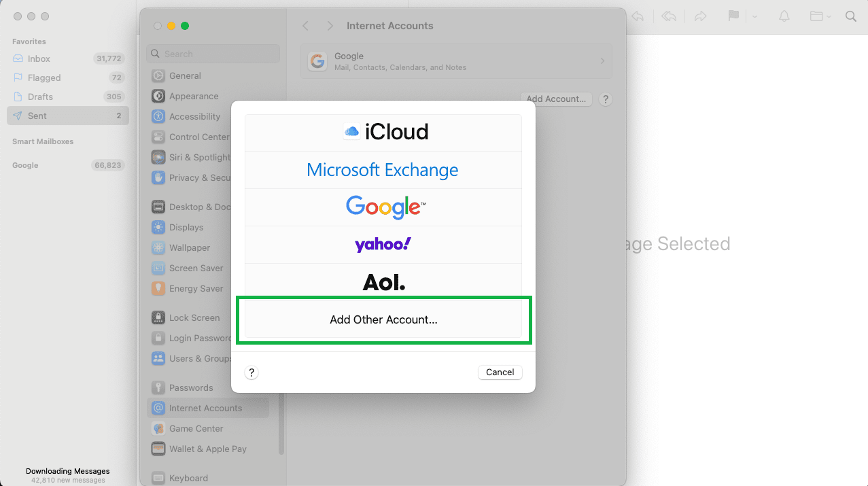
Task: Open help in the provider dialog
Action: 251,372
